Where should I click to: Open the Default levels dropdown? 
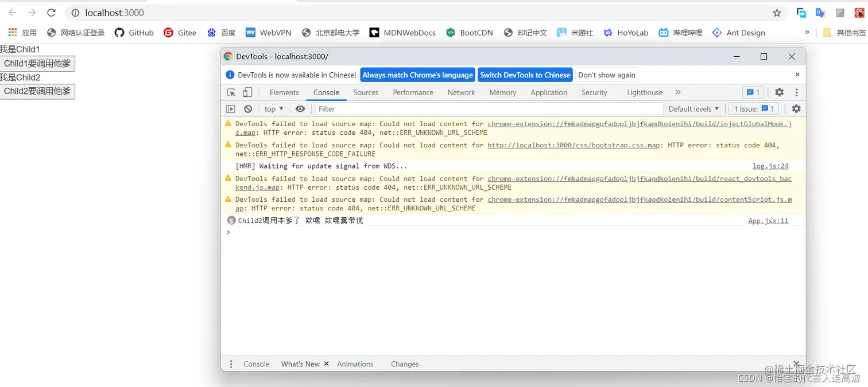click(693, 109)
